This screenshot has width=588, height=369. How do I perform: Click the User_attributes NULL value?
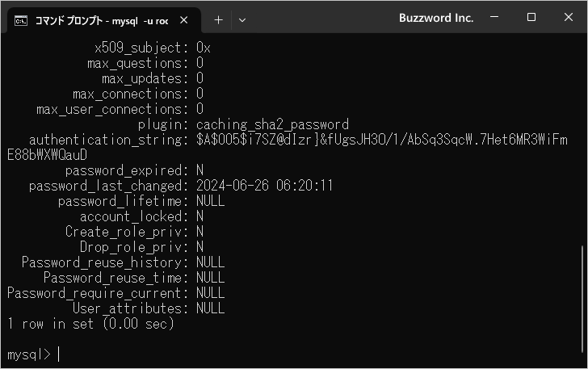click(x=210, y=308)
